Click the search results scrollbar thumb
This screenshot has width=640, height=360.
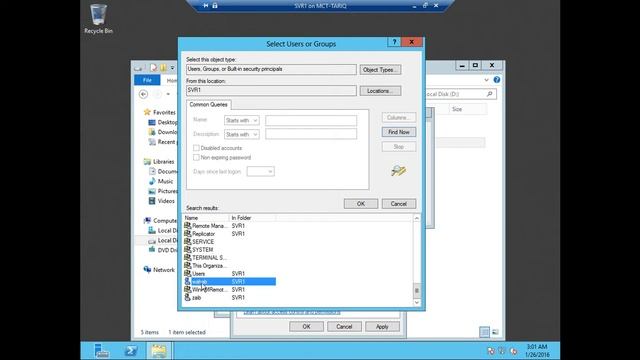416,291
